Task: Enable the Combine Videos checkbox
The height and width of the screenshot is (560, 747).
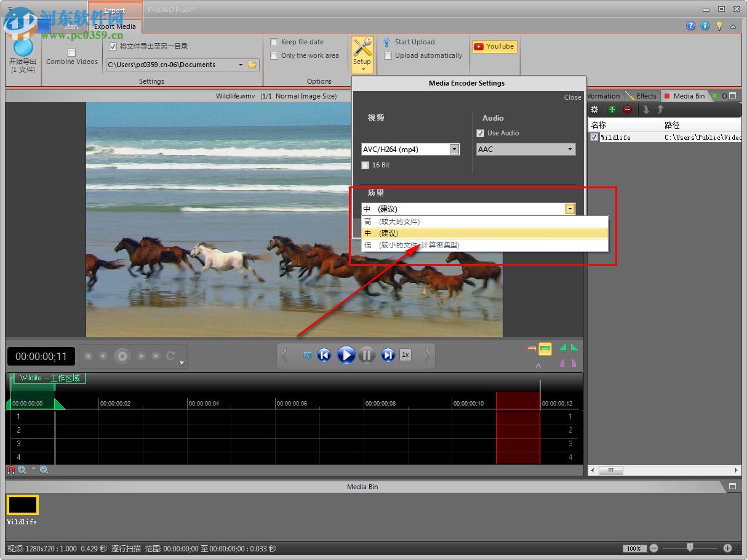Action: [x=71, y=52]
